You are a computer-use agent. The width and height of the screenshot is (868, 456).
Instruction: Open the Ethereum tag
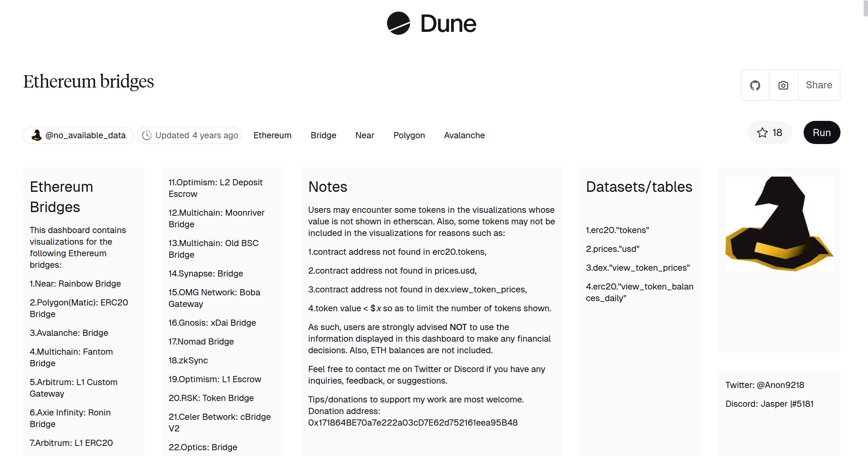(272, 135)
